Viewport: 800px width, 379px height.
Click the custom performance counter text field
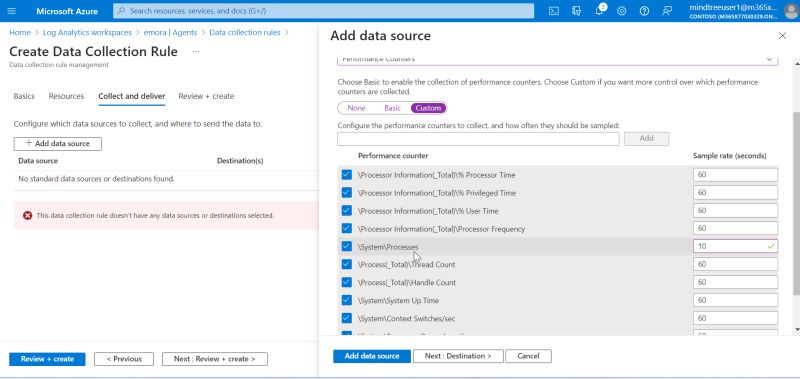tap(478, 139)
